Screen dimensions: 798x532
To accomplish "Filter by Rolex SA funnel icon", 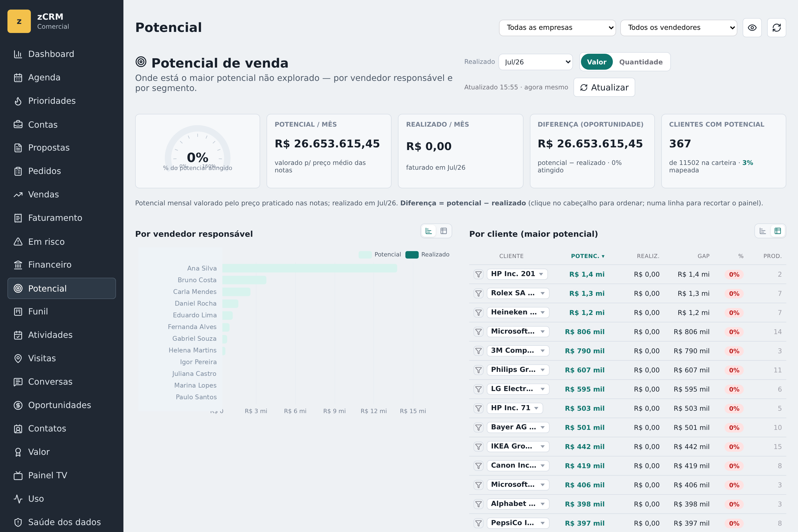I will click(478, 293).
